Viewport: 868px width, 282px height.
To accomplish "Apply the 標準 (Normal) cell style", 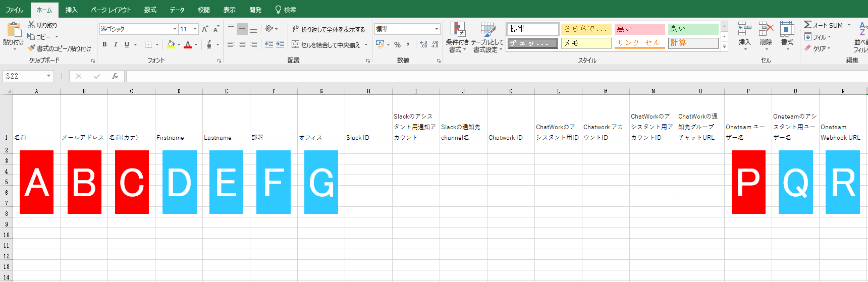I will [533, 29].
